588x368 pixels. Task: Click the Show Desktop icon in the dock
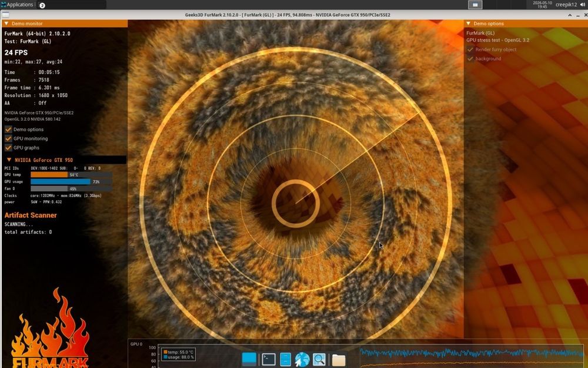[x=249, y=359]
